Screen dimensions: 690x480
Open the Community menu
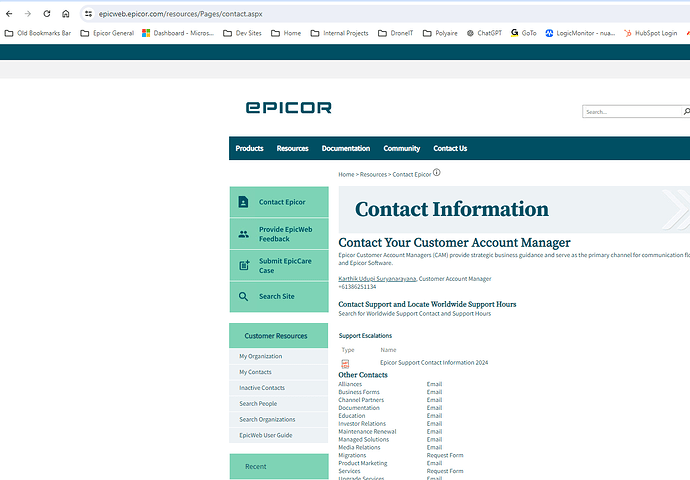pos(402,148)
